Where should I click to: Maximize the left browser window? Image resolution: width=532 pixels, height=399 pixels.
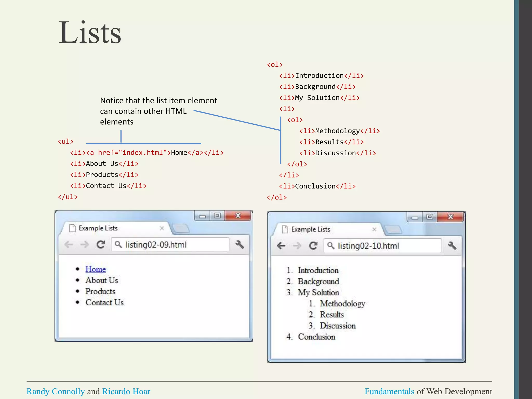click(x=217, y=216)
